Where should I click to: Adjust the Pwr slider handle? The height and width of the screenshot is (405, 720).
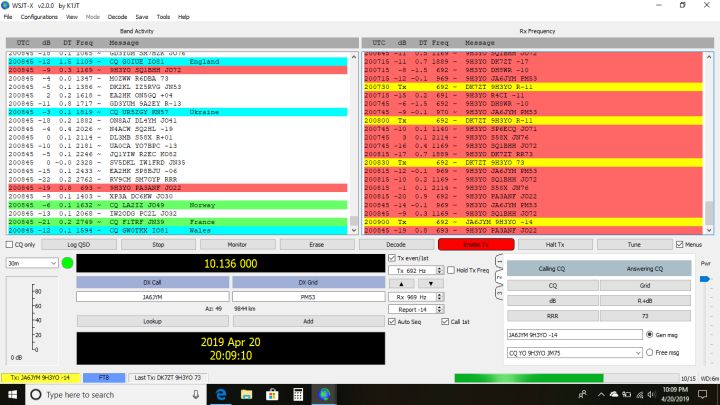pyautogui.click(x=704, y=277)
